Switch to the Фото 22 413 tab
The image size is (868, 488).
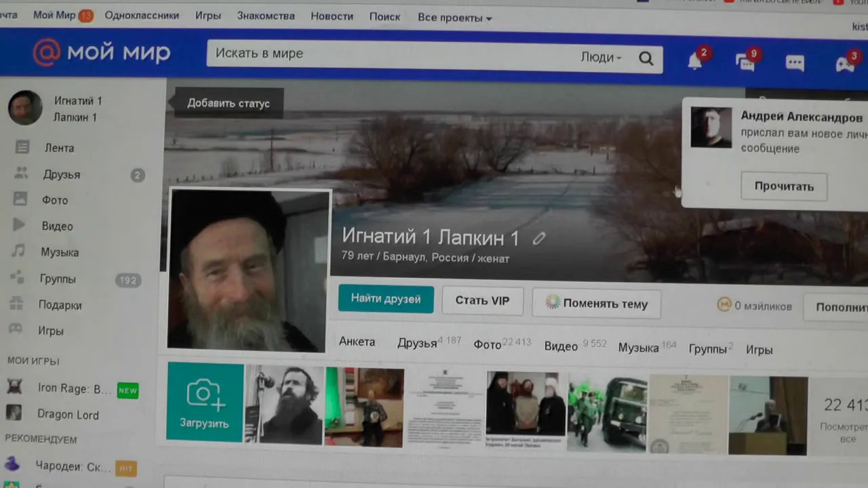(502, 344)
